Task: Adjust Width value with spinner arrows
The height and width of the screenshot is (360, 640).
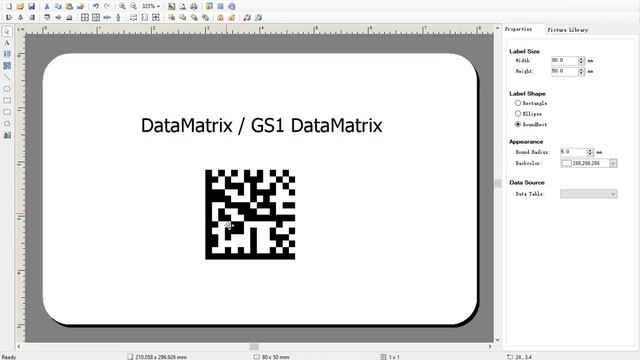Action: [581, 60]
